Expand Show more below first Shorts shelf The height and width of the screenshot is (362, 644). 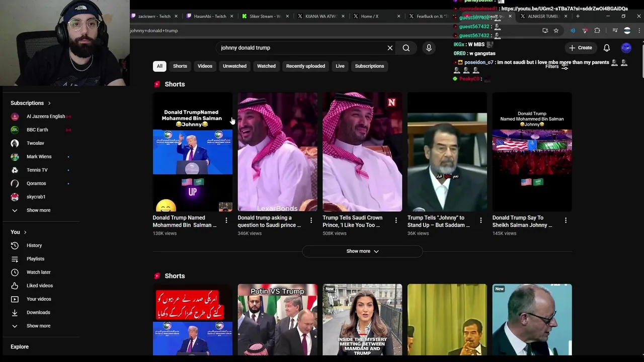(362, 251)
